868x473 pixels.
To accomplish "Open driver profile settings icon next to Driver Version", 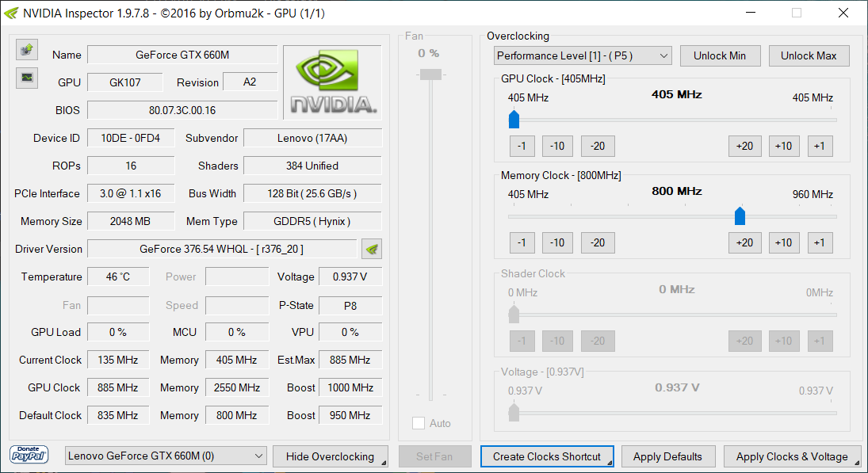I will pyautogui.click(x=372, y=249).
